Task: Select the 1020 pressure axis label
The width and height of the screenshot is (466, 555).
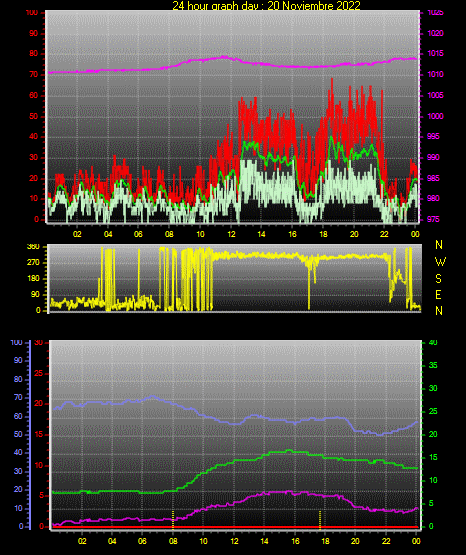Action: click(435, 33)
